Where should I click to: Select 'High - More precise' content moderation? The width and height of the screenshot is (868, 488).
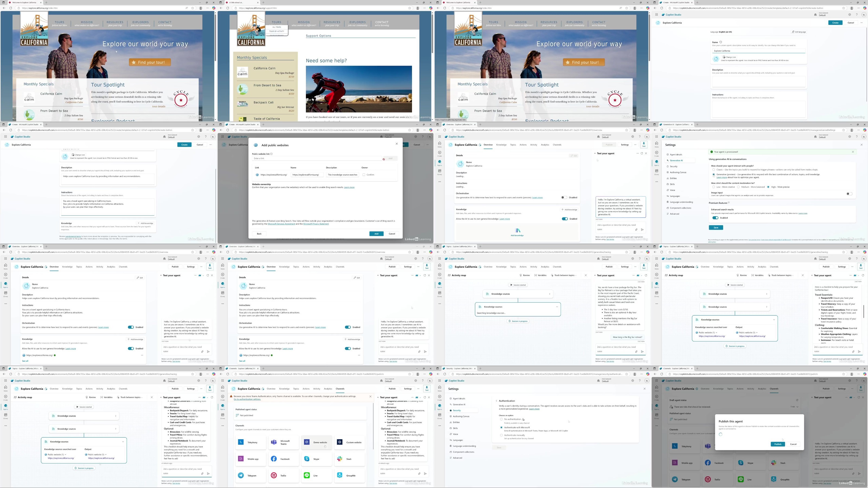pyautogui.click(x=768, y=187)
